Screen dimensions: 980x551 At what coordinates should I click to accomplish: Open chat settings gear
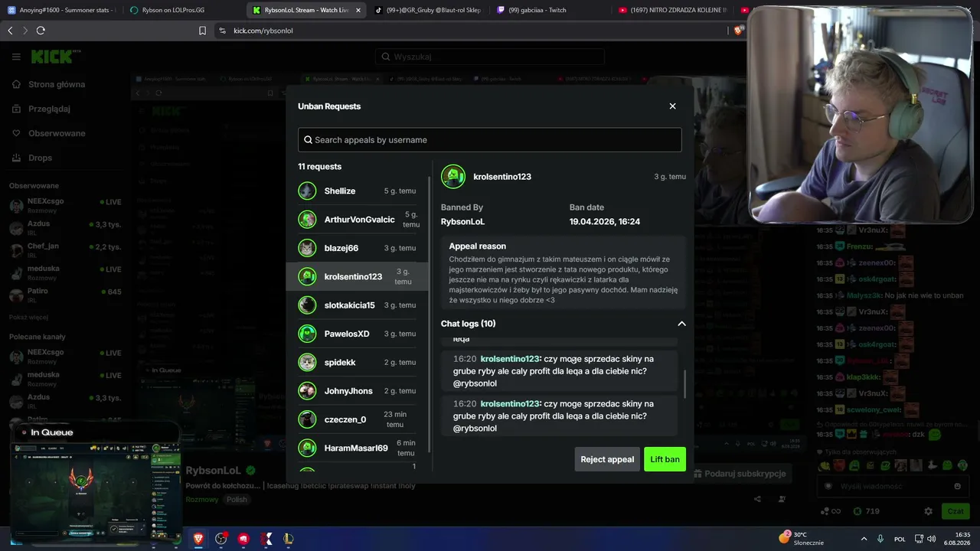click(x=929, y=511)
